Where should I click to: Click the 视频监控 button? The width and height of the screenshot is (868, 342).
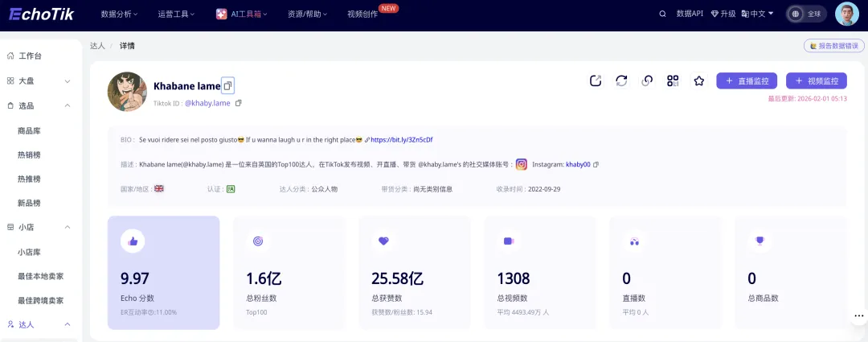point(817,81)
